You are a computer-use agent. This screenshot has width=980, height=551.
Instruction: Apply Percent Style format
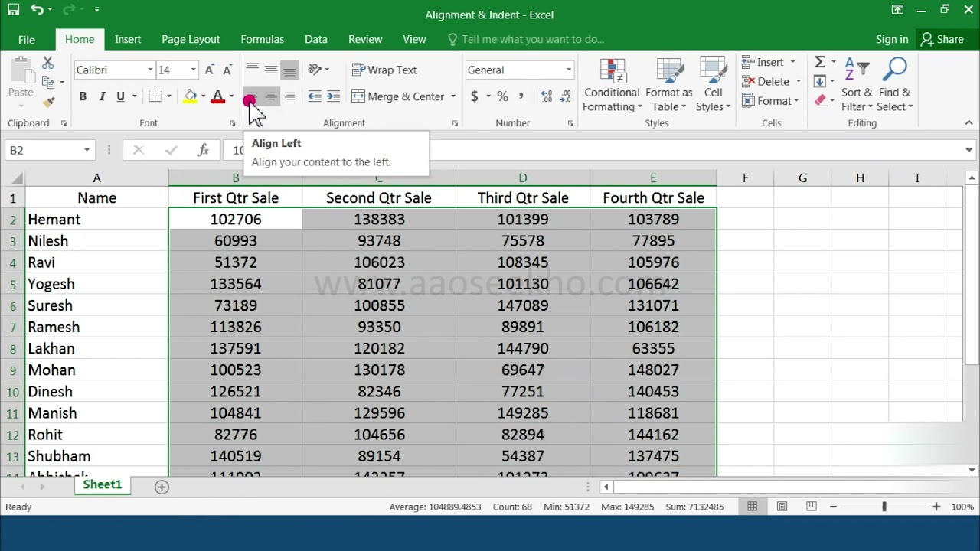[x=502, y=96]
